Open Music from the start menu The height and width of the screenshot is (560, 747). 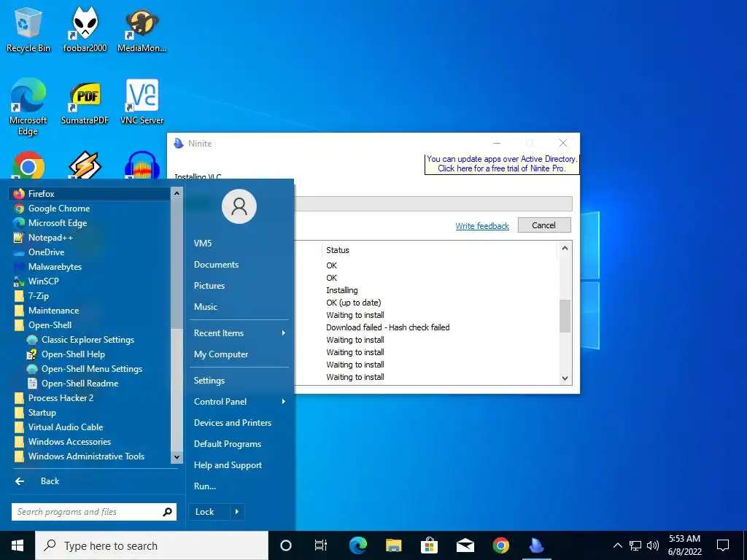239,307
